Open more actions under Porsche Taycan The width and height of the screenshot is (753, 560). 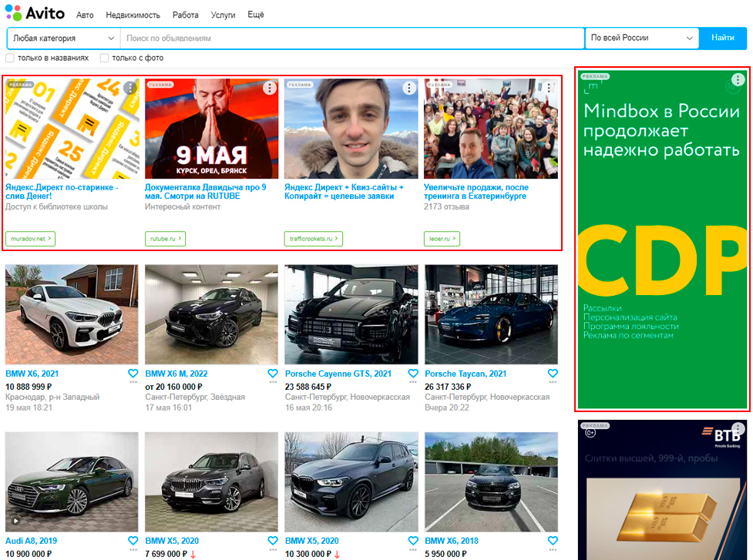point(553,383)
